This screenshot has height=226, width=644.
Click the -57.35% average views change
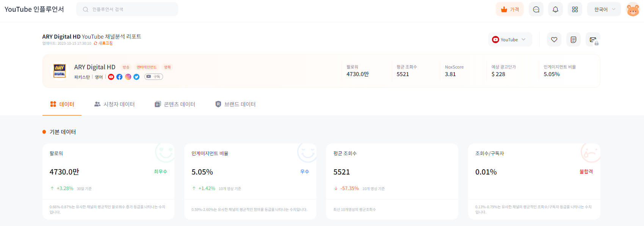[349, 188]
